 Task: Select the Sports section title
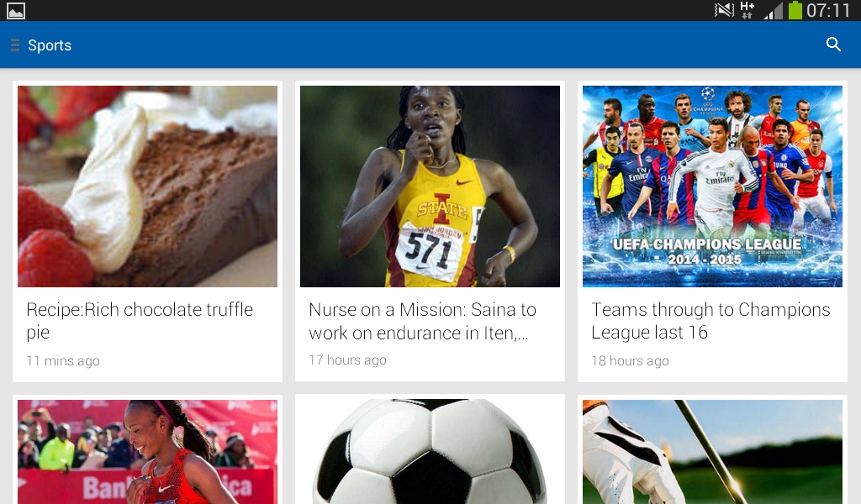50,45
